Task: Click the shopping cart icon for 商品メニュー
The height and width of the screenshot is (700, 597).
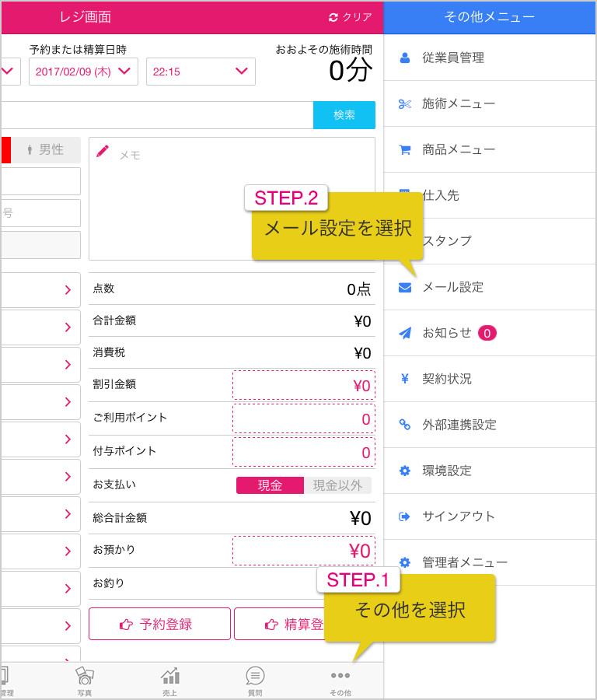Action: point(405,150)
